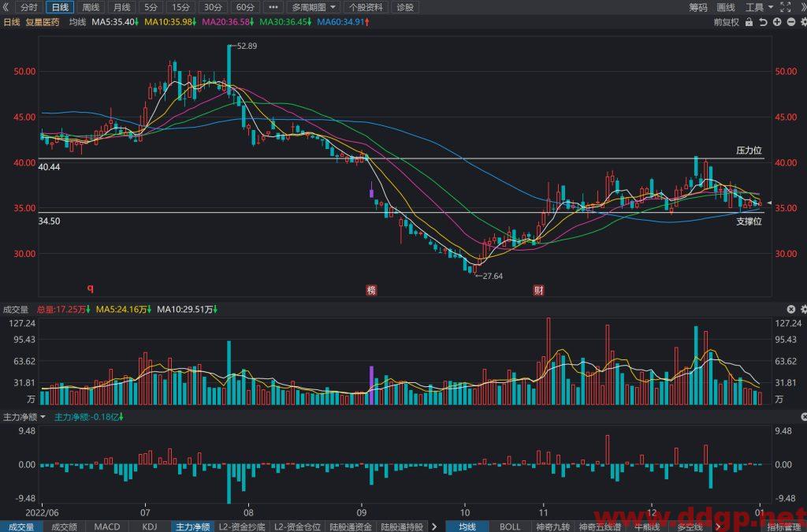Zoom in with the plus icon
This screenshot has height=532, width=807.
point(777,22)
